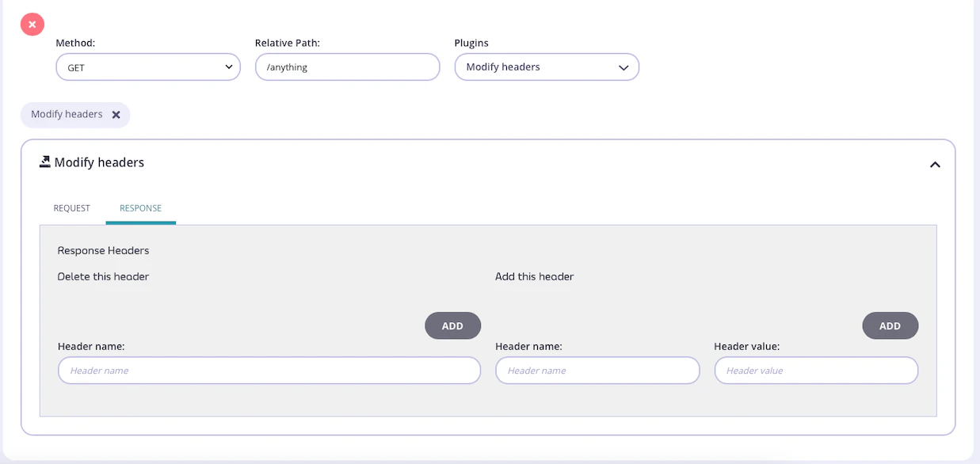980x464 pixels.
Task: Switch to the REQUEST tab
Action: click(x=71, y=207)
